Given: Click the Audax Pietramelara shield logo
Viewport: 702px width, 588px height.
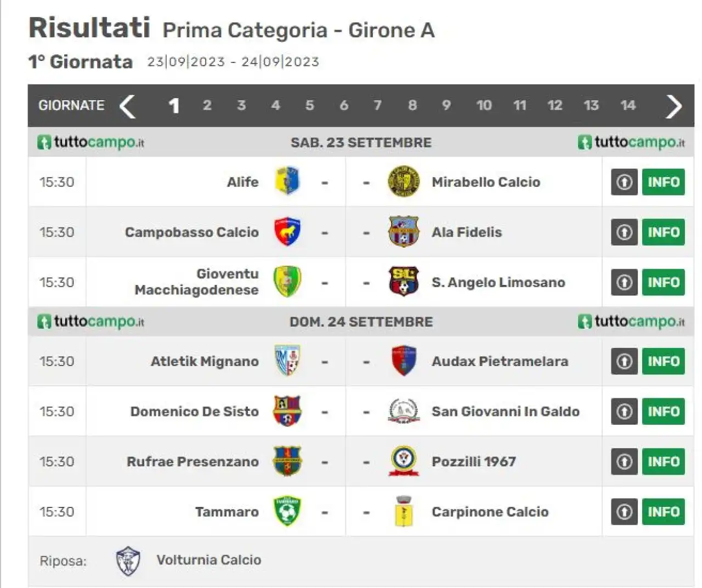Looking at the screenshot, I should 404,361.
